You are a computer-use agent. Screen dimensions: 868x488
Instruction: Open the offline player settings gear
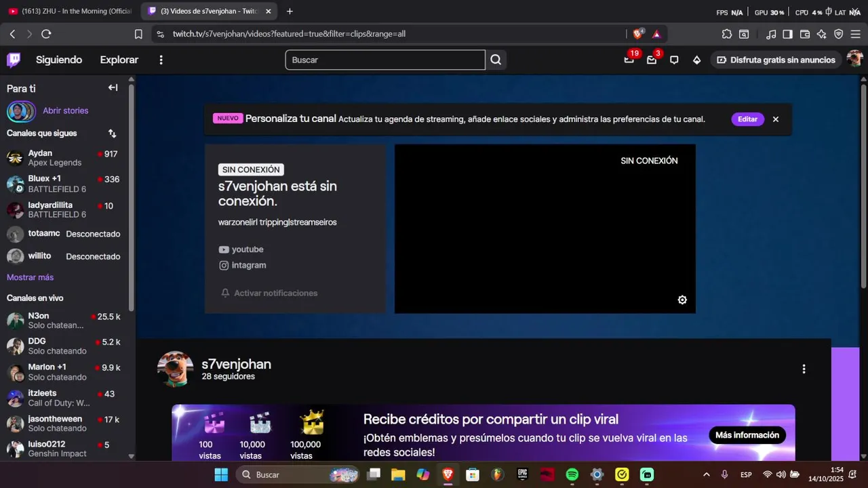click(682, 300)
